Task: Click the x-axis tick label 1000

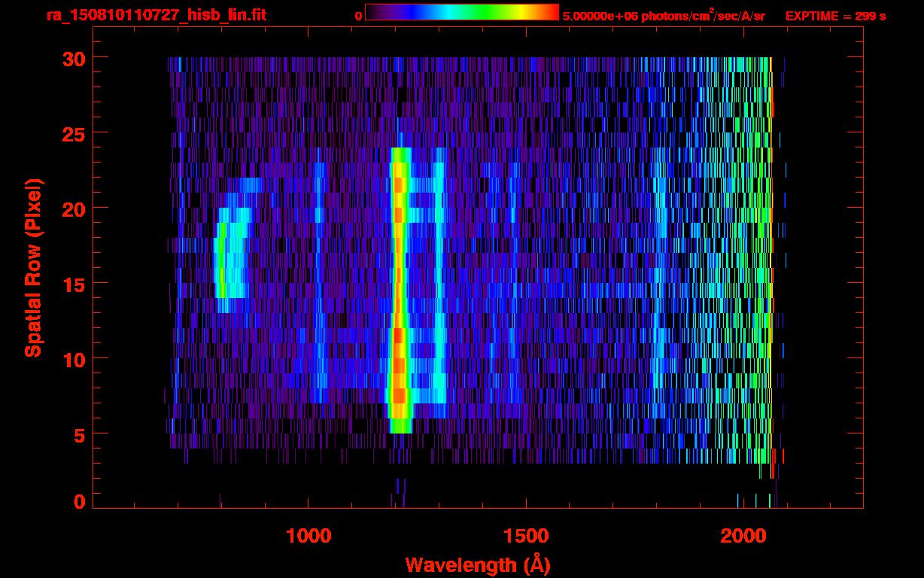Action: click(x=309, y=535)
